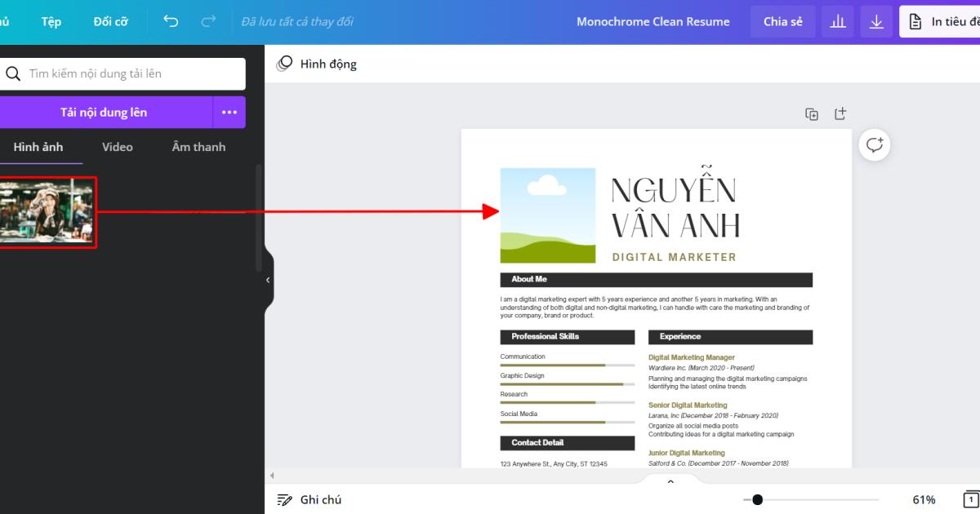Open notes with the Ghi chú icon
980x514 pixels.
click(x=285, y=498)
